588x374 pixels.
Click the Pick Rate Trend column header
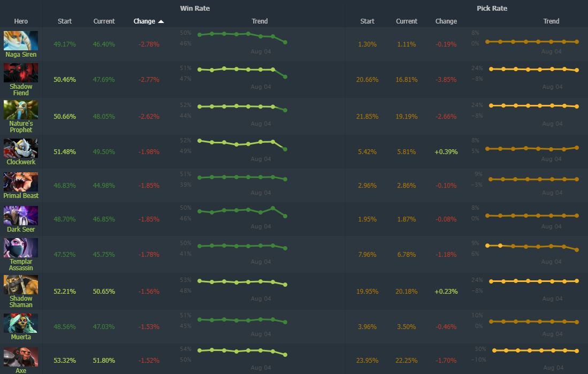[551, 21]
